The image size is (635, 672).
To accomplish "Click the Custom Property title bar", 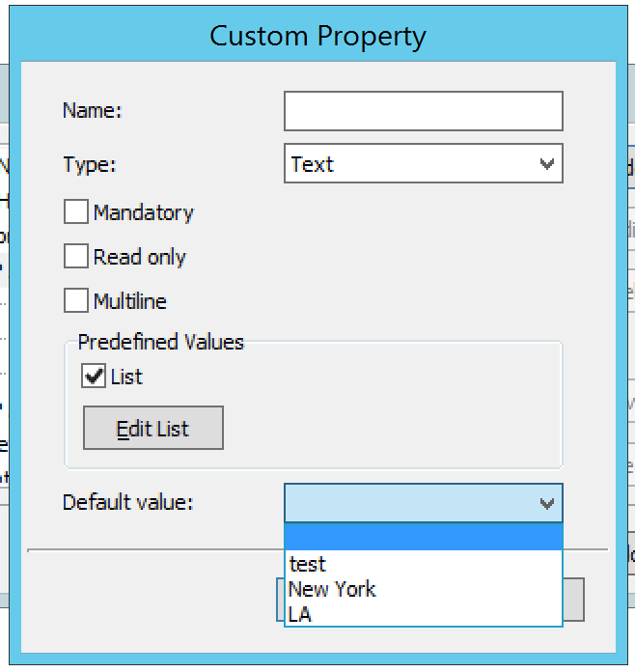I will [317, 36].
